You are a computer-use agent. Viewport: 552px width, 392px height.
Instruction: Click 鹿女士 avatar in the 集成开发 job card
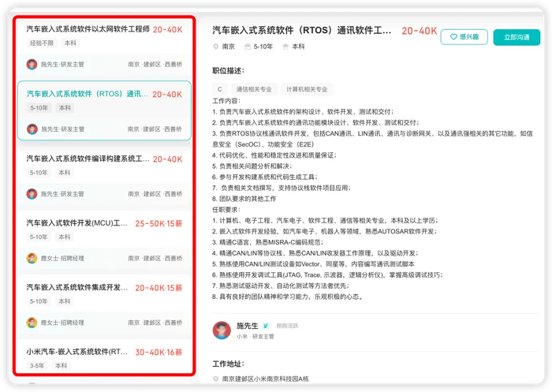tap(32, 323)
